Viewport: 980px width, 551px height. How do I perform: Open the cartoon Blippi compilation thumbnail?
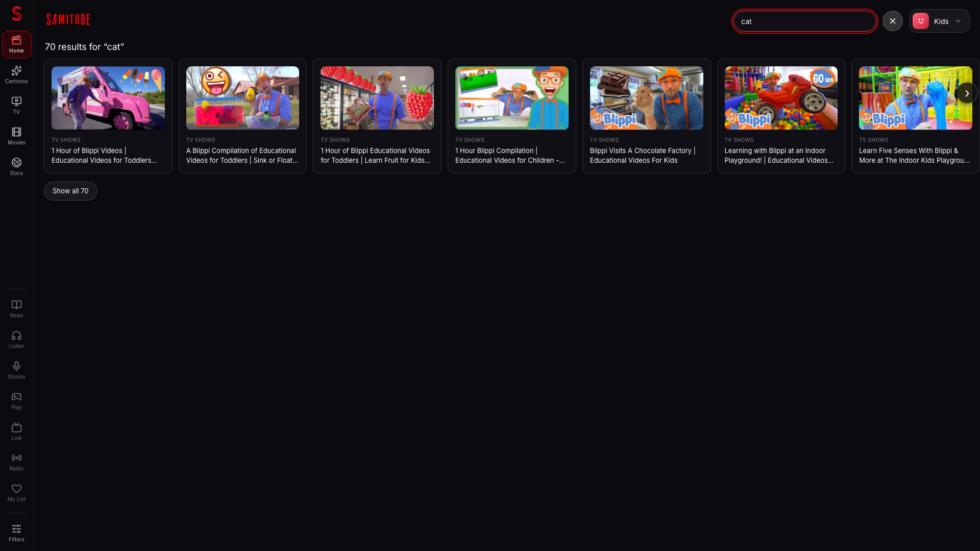pos(512,98)
